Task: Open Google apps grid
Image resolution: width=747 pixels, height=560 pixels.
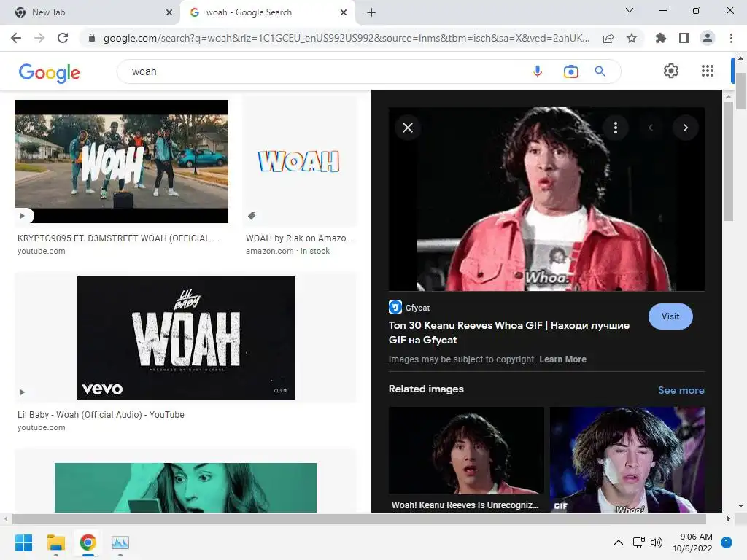Action: 708,71
